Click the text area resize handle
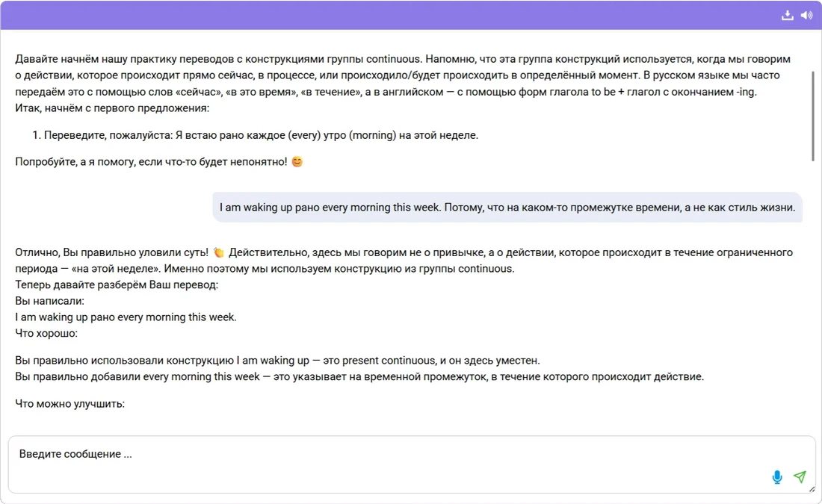This screenshot has width=822, height=504. [x=812, y=489]
